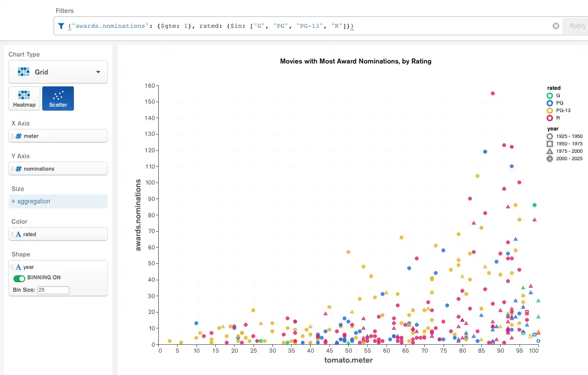This screenshot has width=588, height=375.
Task: Open the X Axis meter field selector
Action: coord(58,135)
